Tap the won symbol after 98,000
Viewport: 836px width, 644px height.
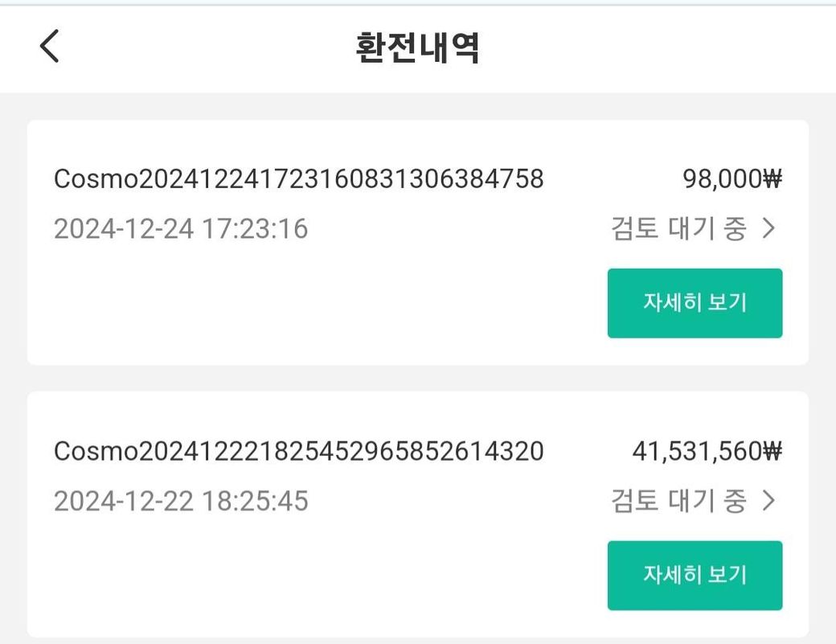coord(772,178)
